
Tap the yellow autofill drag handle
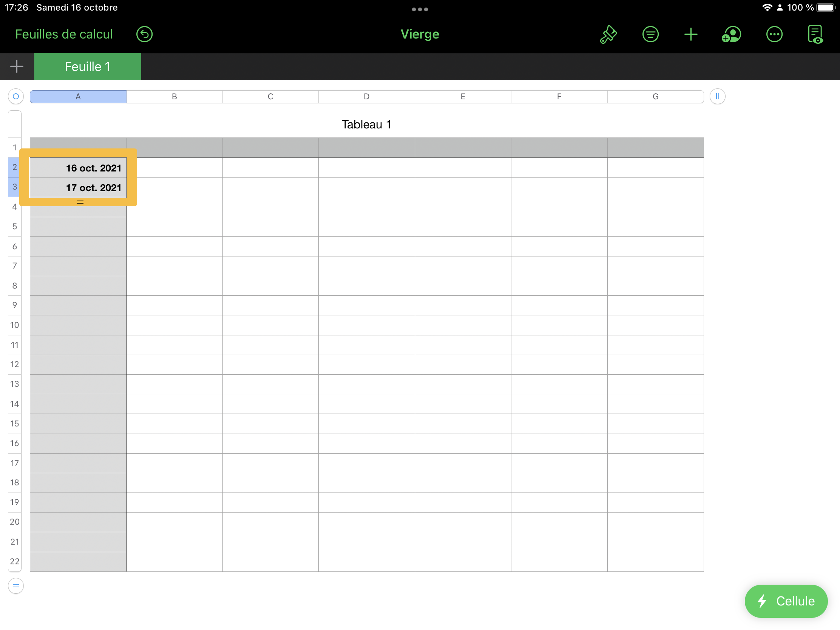[80, 202]
